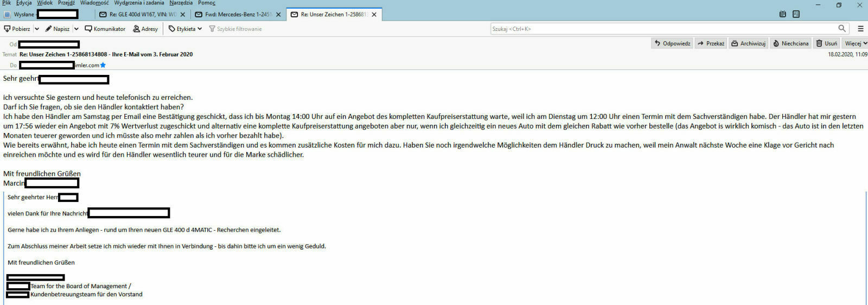Open the Pobierz dropdown arrow
The height and width of the screenshot is (305, 868).
coord(37,29)
